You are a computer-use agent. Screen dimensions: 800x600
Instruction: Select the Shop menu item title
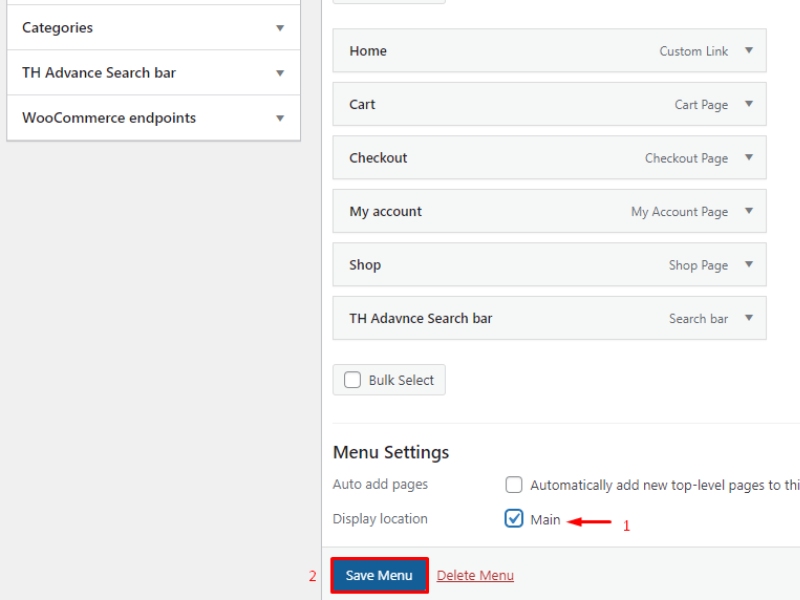365,265
